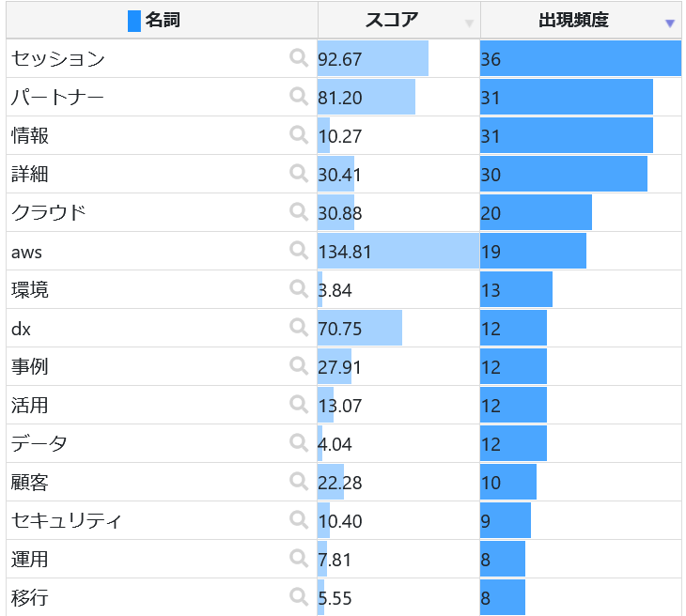Click the search icon in the 移行 row
The height and width of the screenshot is (616, 686).
tap(299, 597)
